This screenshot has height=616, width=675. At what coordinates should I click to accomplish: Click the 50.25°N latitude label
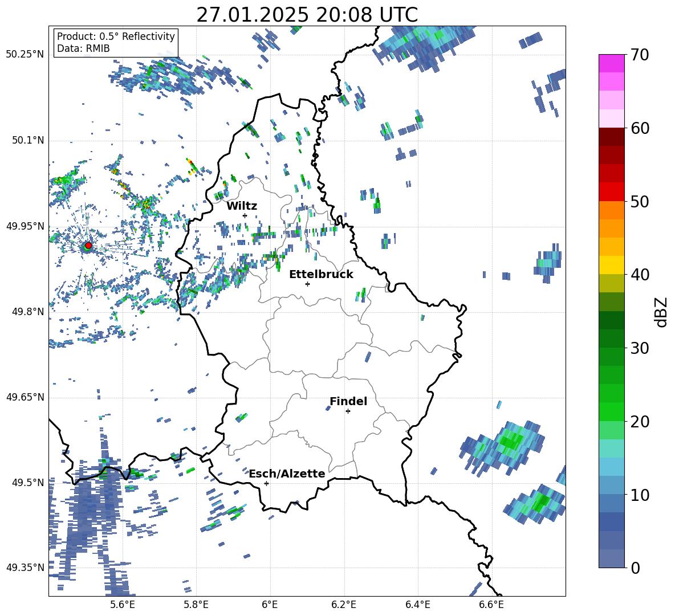pos(25,55)
